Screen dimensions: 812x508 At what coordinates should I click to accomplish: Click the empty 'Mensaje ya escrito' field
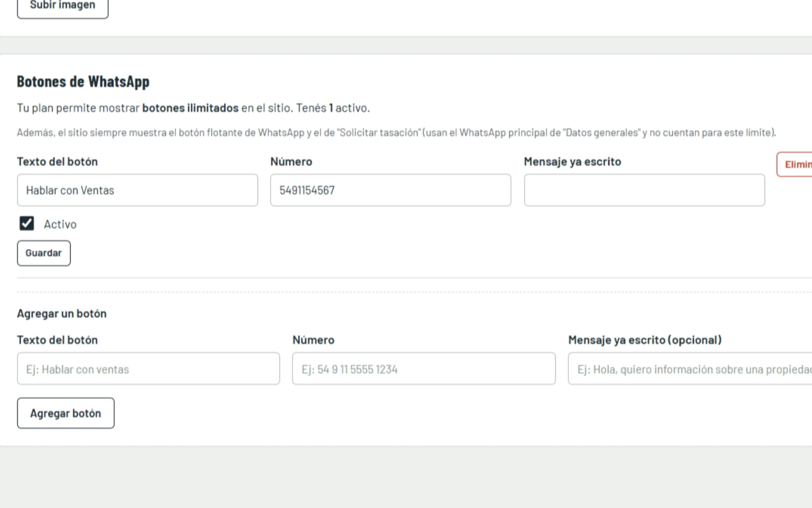(x=645, y=190)
